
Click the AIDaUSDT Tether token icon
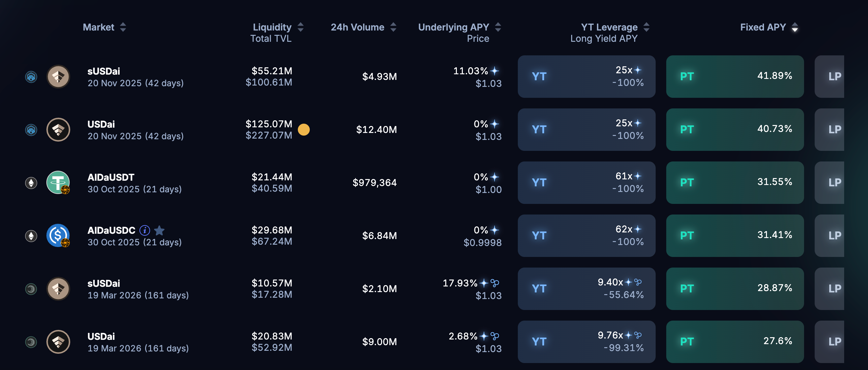point(58,182)
